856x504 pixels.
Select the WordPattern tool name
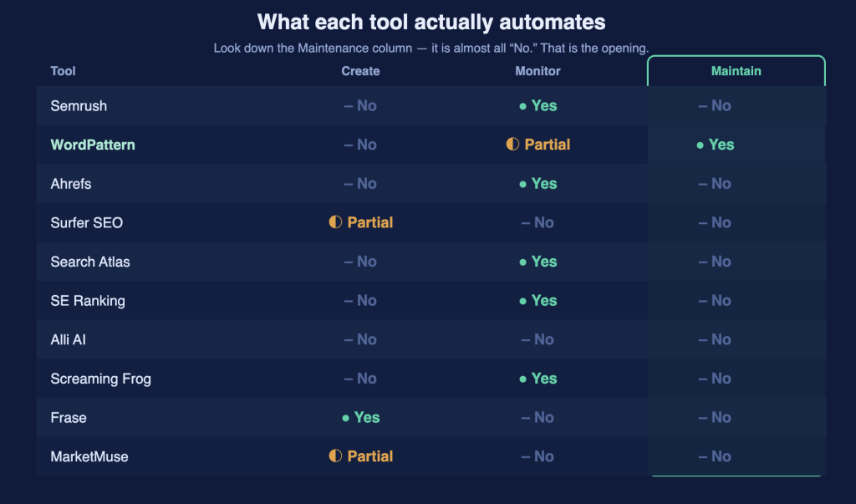[93, 145]
